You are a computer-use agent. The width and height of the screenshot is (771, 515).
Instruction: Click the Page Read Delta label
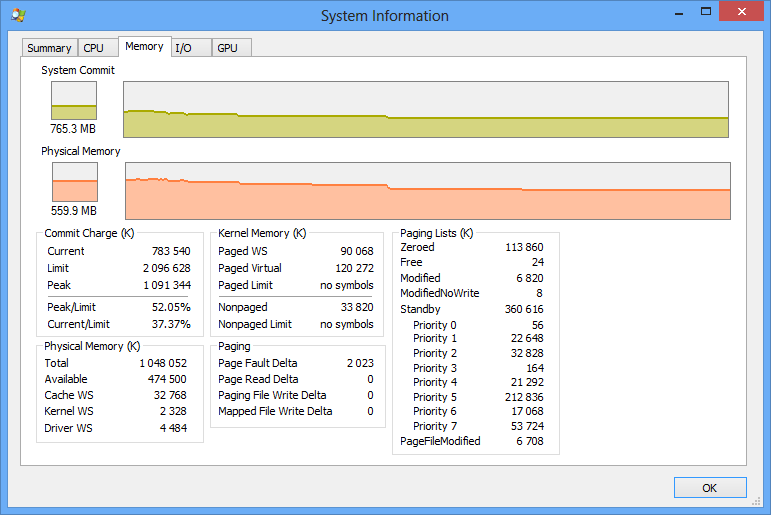258,379
